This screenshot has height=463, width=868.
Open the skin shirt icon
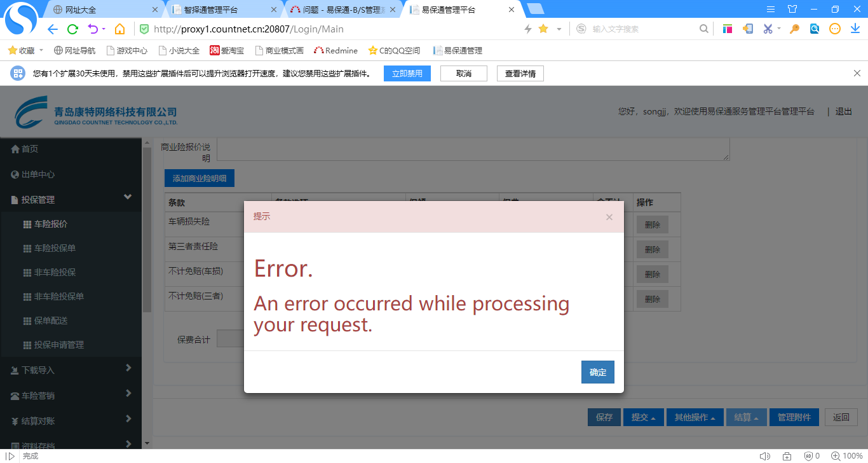tap(792, 9)
